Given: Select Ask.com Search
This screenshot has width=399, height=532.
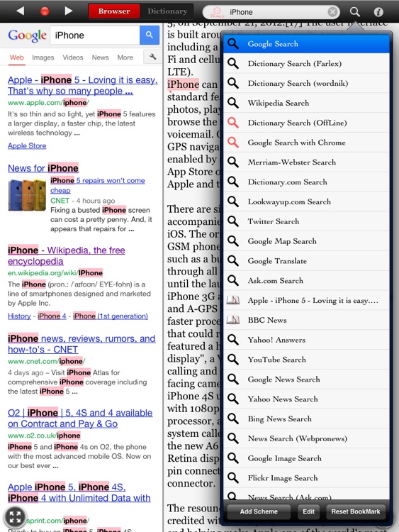Looking at the screenshot, I should tap(306, 280).
